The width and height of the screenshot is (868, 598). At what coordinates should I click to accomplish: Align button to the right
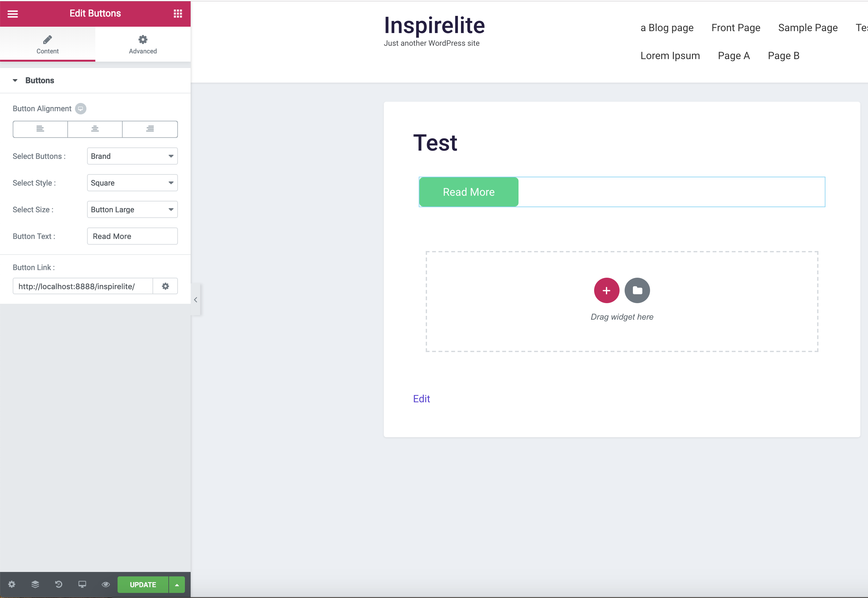click(x=150, y=129)
